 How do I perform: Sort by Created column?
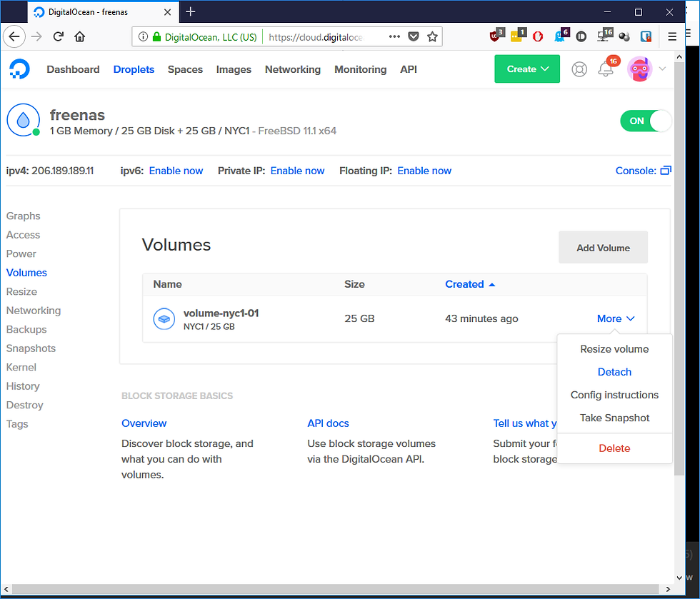coord(470,284)
